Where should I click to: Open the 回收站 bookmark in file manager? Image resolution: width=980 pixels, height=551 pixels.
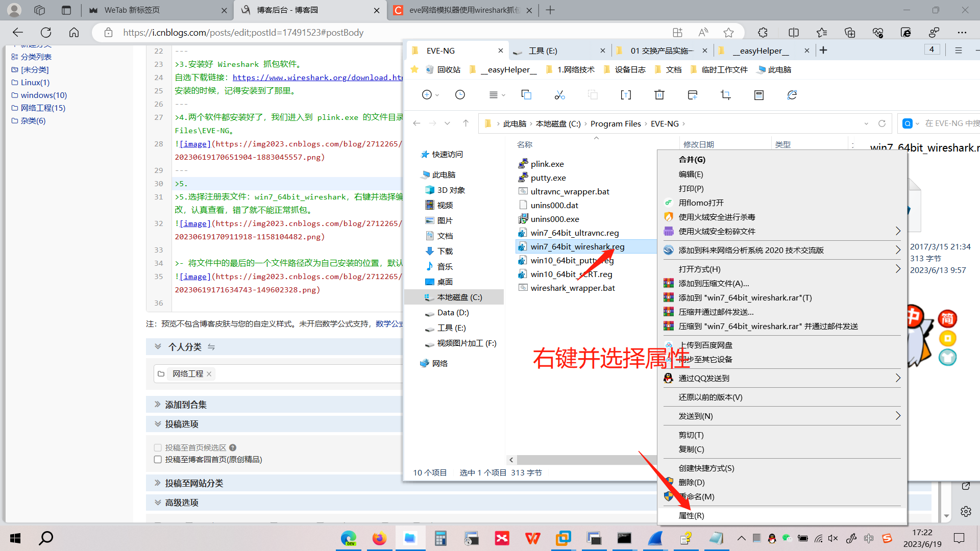pos(443,69)
